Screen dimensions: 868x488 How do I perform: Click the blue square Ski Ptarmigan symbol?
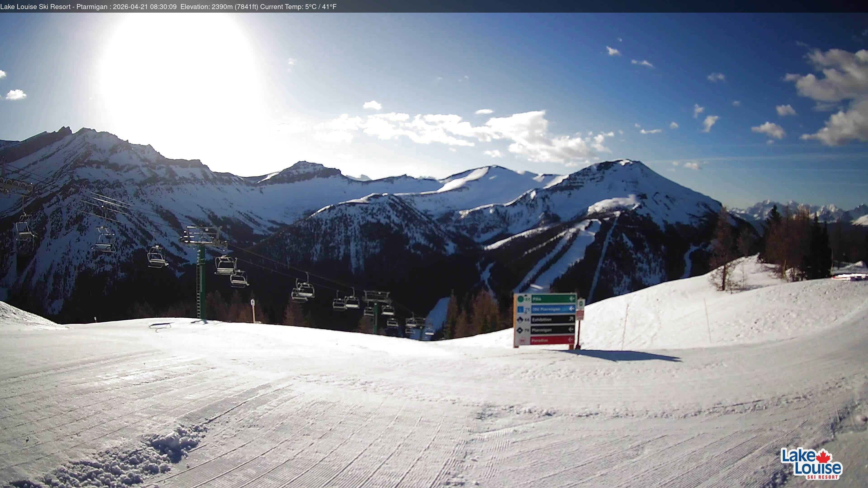[x=520, y=310]
